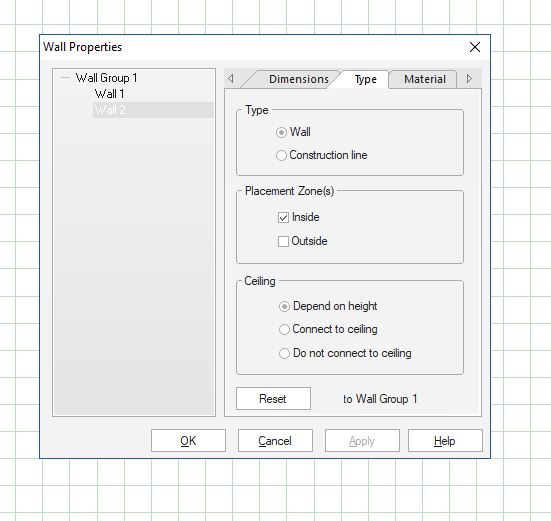Viewport: 551px width, 521px height.
Task: Switch to the Dimensions tab
Action: click(299, 79)
